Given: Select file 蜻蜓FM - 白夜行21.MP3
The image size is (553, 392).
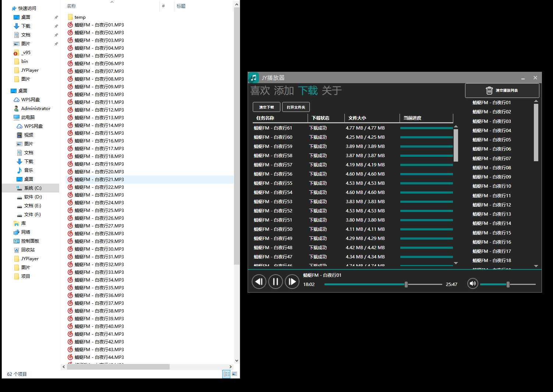Looking at the screenshot, I should pyautogui.click(x=150, y=180).
